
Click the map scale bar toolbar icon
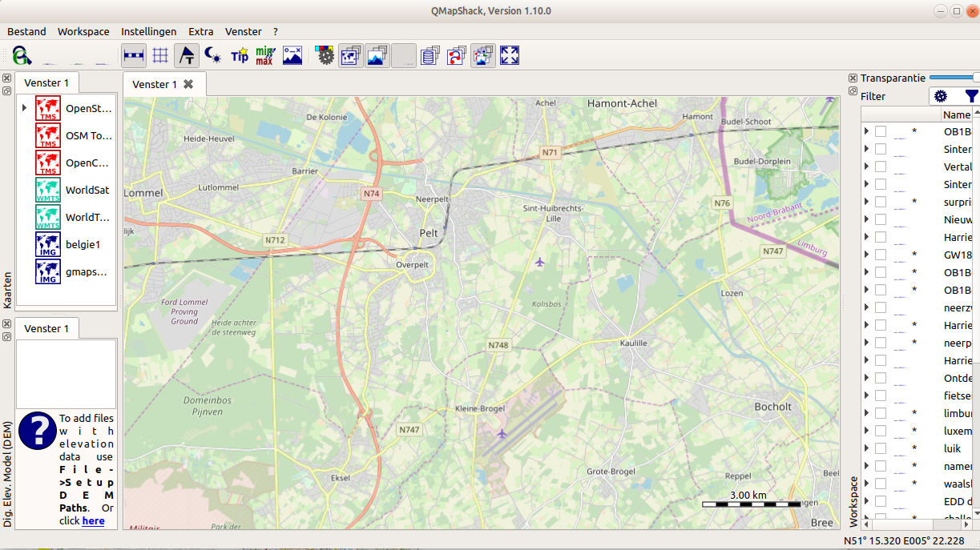tap(134, 55)
